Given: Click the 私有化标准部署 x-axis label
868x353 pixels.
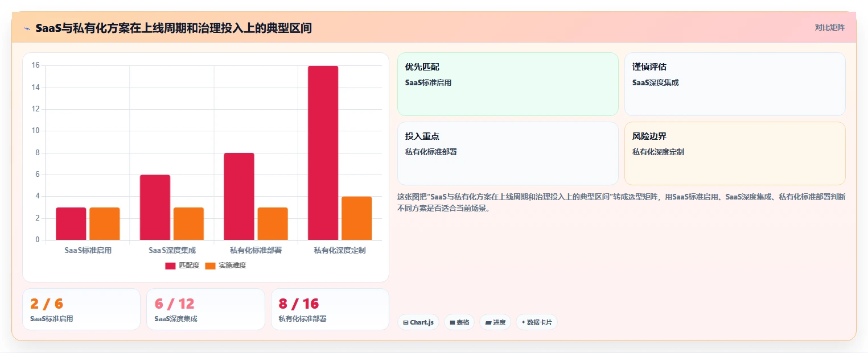Looking at the screenshot, I should (x=256, y=250).
